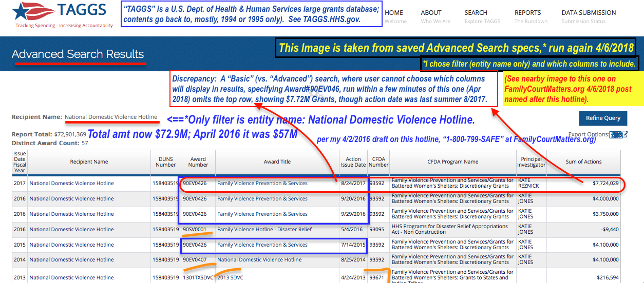Viewport: 644px width, 283px height.
Task: Click the Principal Investigator column header
Action: pos(531,162)
